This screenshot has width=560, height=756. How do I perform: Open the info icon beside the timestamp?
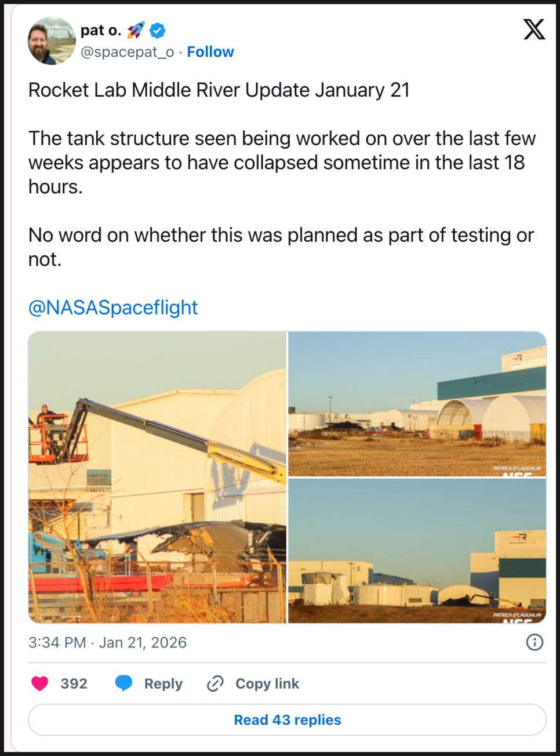(x=534, y=642)
